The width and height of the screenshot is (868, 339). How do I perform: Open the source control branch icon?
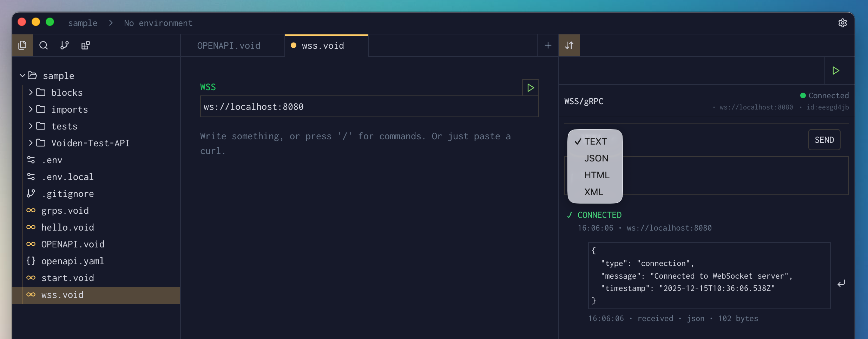[65, 45]
